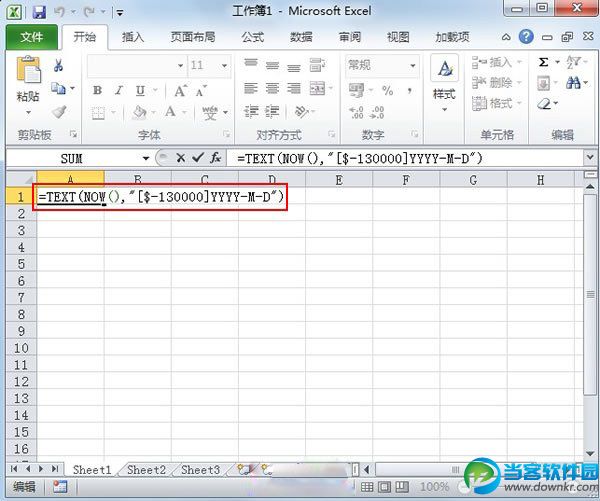Center text horizontally
This screenshot has width=600, height=501.
pyautogui.click(x=272, y=89)
